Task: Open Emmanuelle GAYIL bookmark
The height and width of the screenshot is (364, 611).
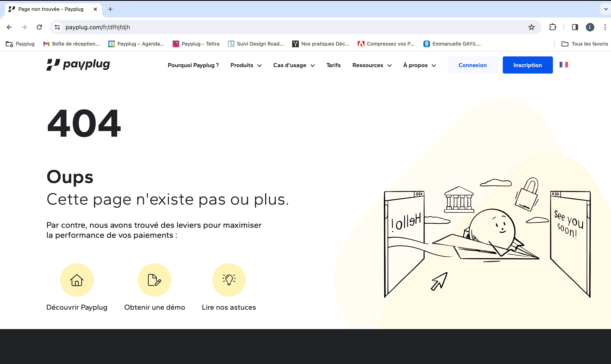Action: [452, 44]
